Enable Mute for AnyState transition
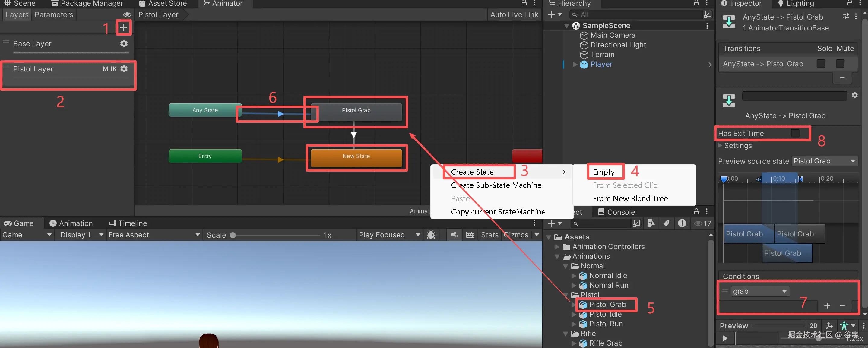Viewport: 868px width, 348px height. point(840,64)
